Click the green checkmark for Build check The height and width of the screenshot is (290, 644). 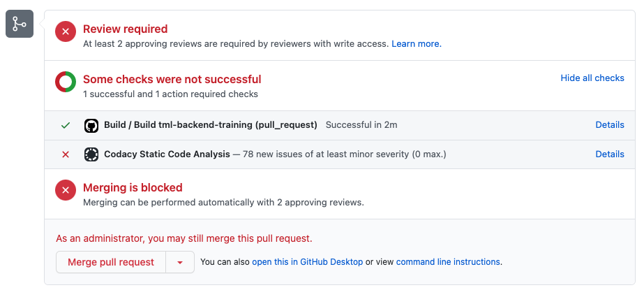pyautogui.click(x=66, y=125)
